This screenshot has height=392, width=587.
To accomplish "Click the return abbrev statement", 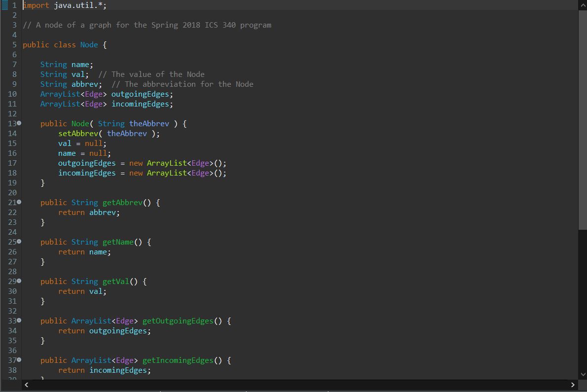I will [x=89, y=212].
